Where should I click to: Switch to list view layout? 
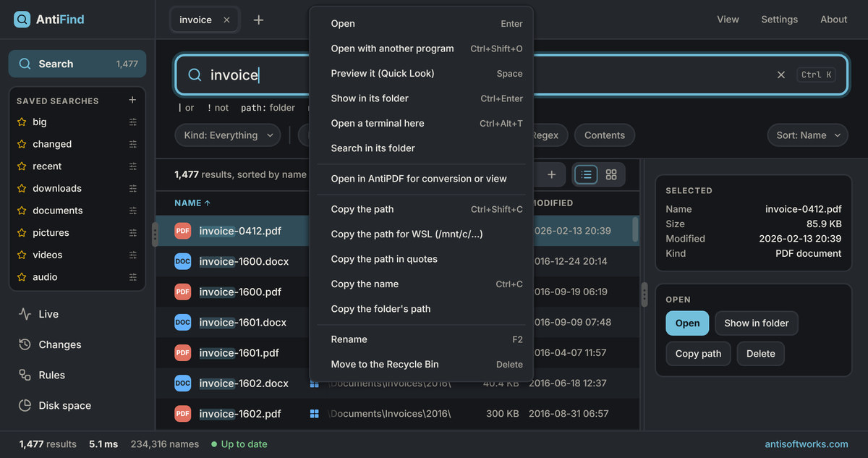pos(586,174)
